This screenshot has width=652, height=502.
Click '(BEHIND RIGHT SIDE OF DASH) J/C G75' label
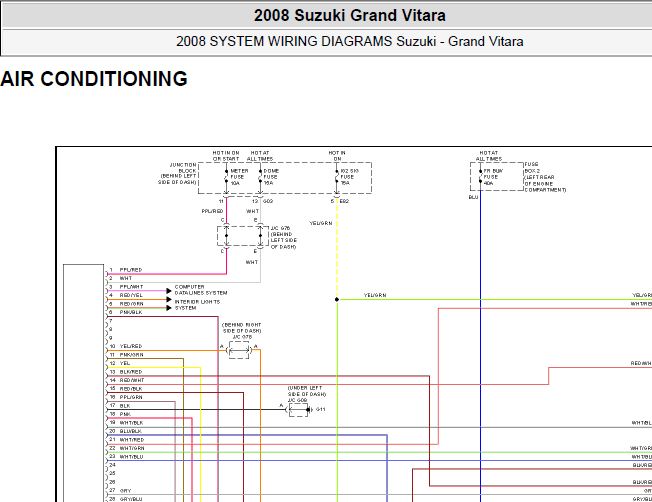pyautogui.click(x=242, y=331)
